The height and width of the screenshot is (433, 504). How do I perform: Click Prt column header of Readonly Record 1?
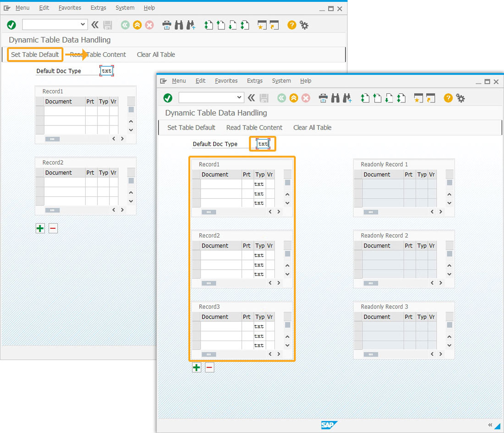[x=409, y=174]
